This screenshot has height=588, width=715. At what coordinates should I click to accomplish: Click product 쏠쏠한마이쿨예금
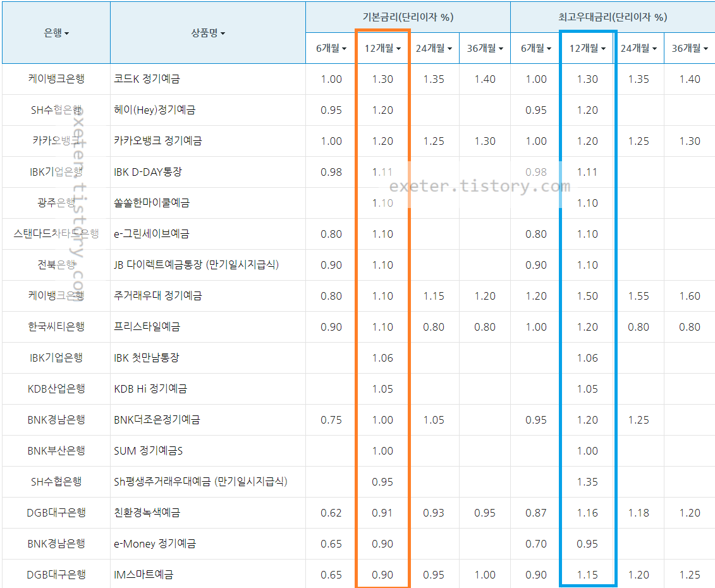pos(151,202)
